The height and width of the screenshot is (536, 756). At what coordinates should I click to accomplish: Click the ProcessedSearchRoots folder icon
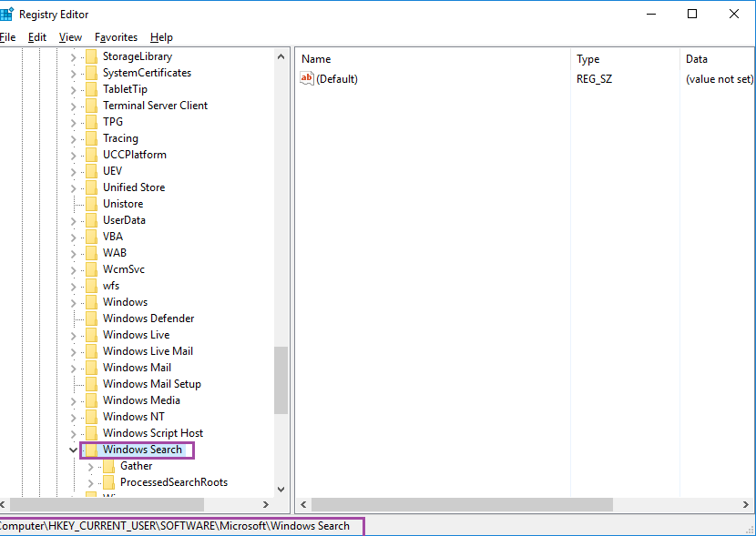point(108,482)
